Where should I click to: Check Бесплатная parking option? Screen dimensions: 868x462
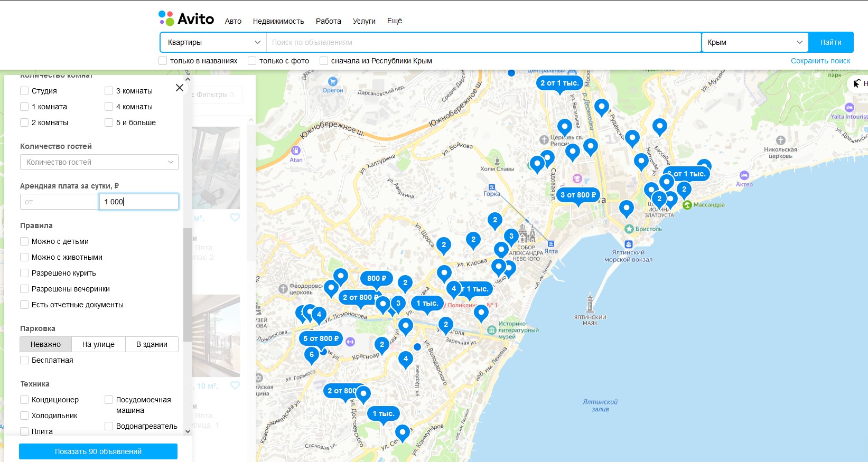[24, 360]
